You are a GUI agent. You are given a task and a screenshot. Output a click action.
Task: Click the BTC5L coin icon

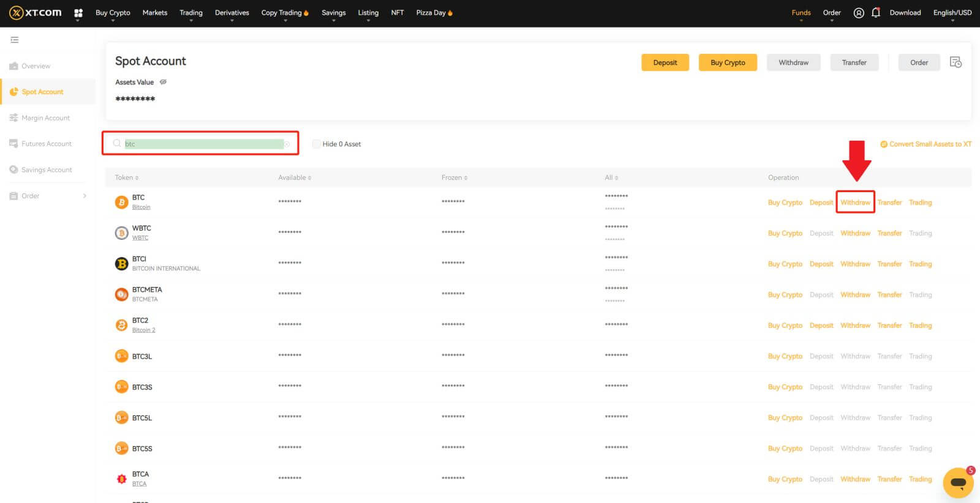(x=121, y=417)
